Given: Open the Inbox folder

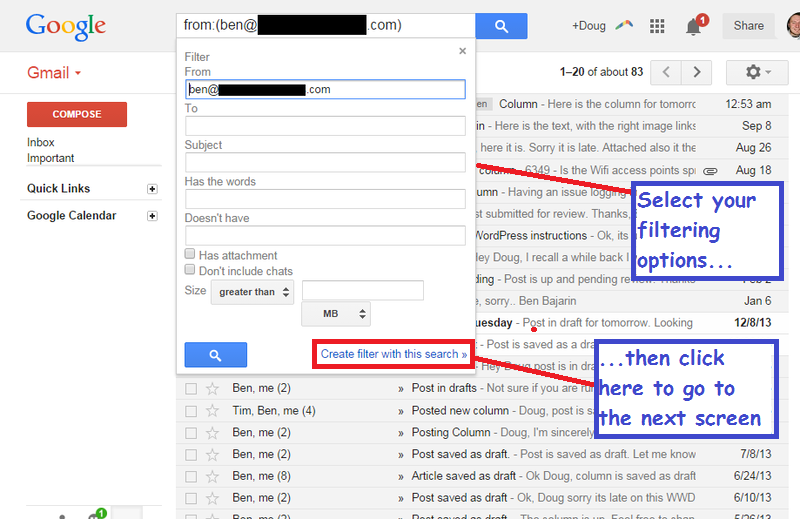Looking at the screenshot, I should click(x=41, y=142).
